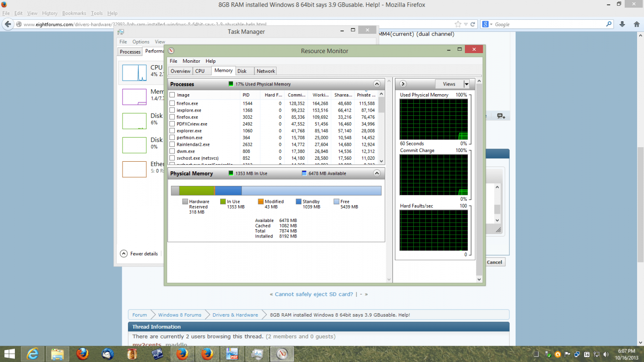644x362 pixels.
Task: Open the Options menu in Task Manager
Action: (x=141, y=42)
